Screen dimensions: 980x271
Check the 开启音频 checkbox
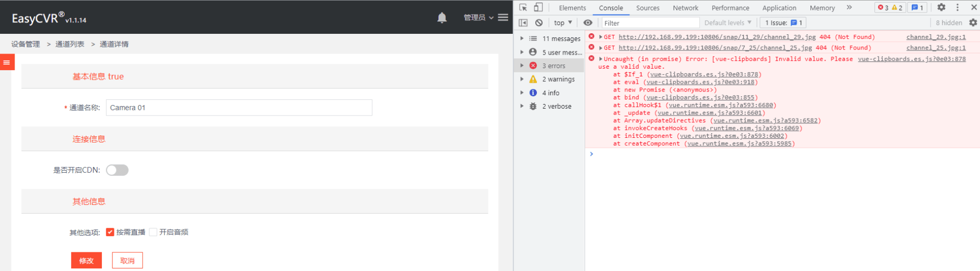[153, 232]
